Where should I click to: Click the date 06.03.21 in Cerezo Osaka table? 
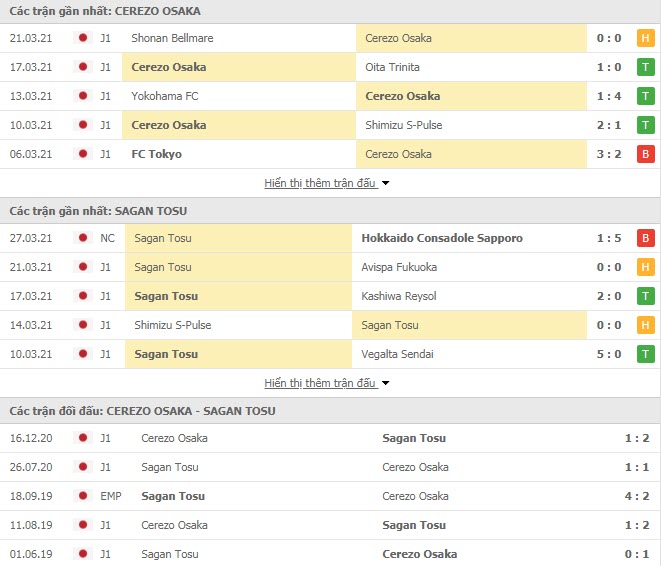(31, 154)
